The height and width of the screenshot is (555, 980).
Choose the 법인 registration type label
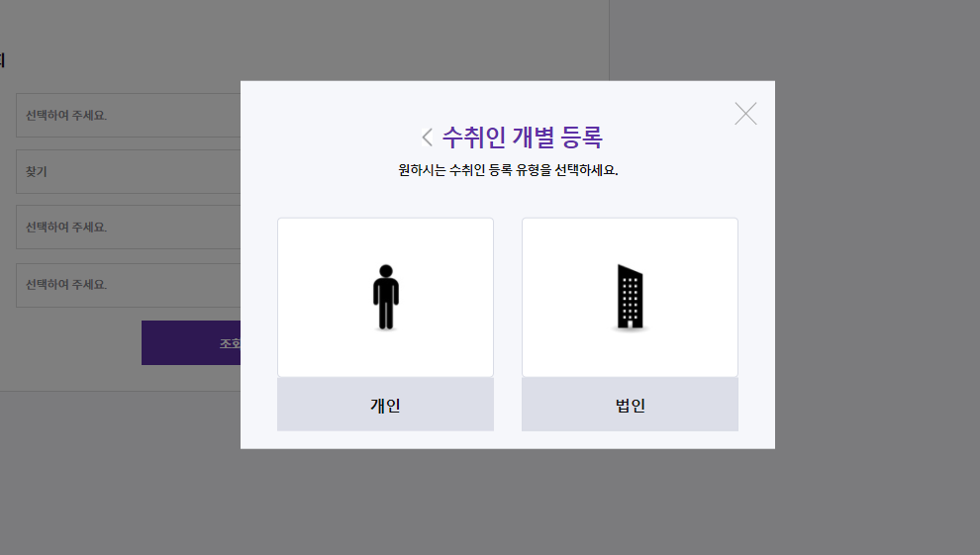(x=630, y=406)
